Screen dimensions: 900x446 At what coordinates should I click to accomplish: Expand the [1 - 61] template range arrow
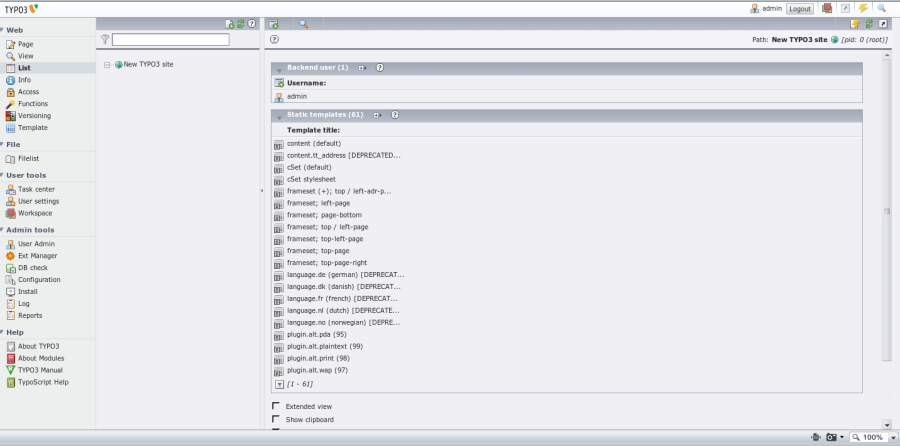point(280,384)
